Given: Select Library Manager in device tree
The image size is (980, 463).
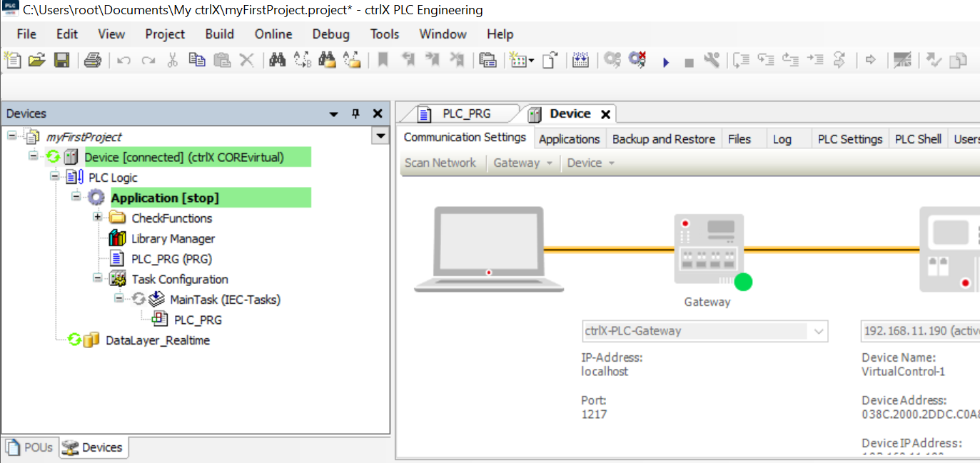Looking at the screenshot, I should [x=173, y=238].
